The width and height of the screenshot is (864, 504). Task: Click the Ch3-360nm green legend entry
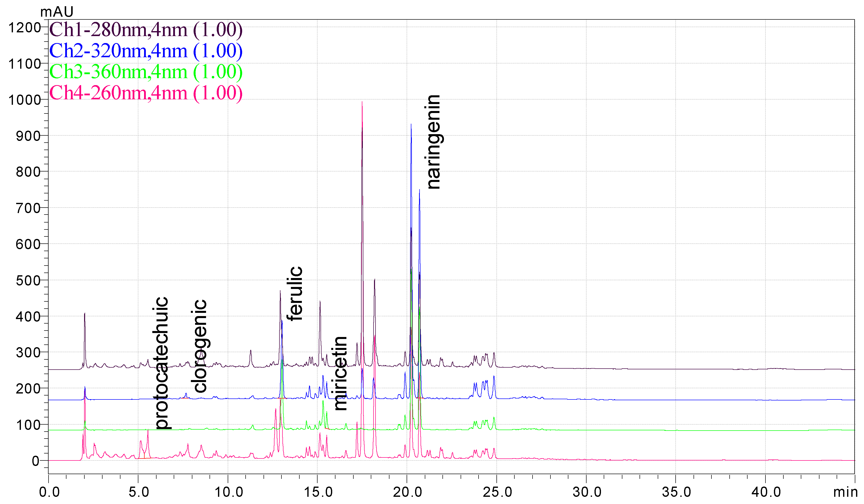point(146,72)
